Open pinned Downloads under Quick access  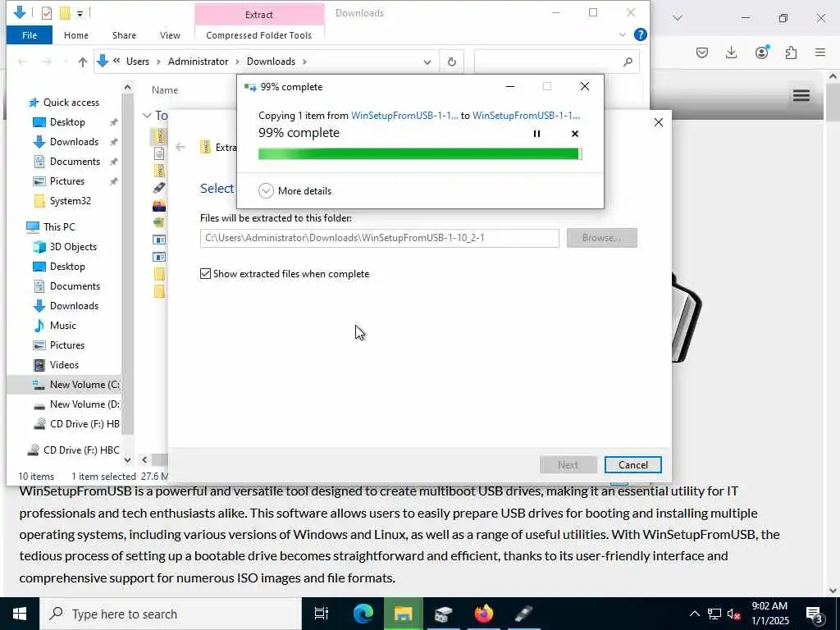(74, 142)
